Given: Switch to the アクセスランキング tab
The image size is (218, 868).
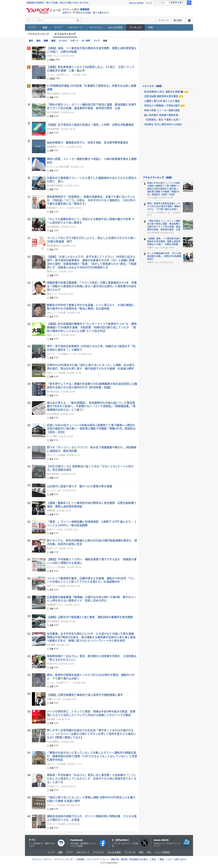Looking at the screenshot, I should click(x=38, y=34).
